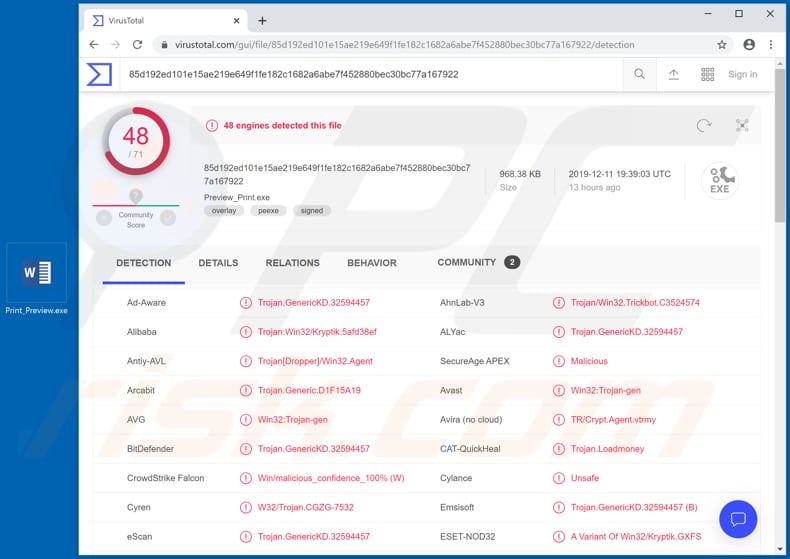
Task: Click the similarity graph icon
Action: pos(742,125)
